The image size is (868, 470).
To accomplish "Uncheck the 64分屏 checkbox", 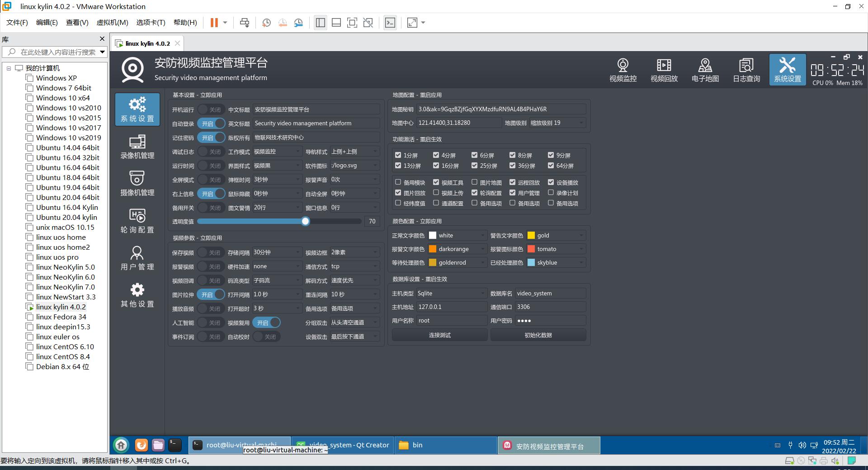I will click(551, 166).
